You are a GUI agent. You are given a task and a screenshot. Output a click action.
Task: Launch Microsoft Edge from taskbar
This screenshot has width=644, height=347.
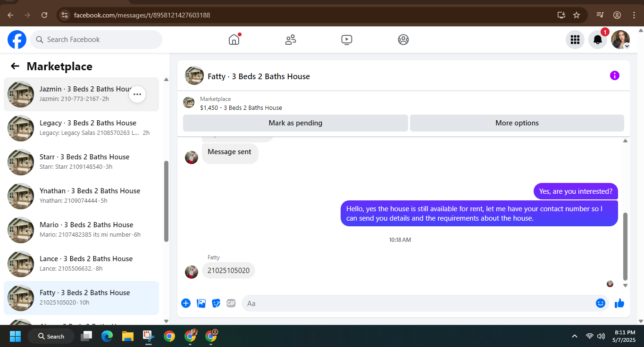(107, 336)
